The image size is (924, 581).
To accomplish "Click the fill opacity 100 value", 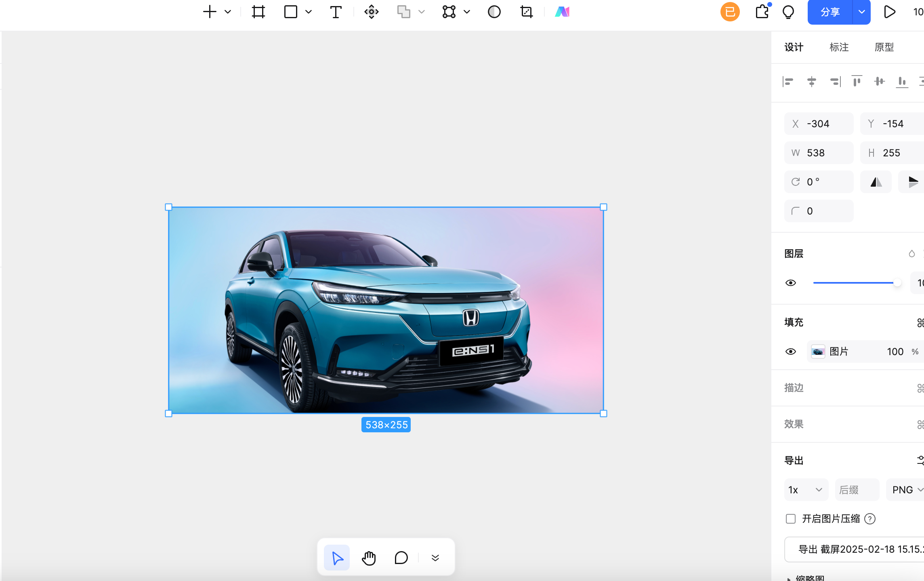I will 895,352.
